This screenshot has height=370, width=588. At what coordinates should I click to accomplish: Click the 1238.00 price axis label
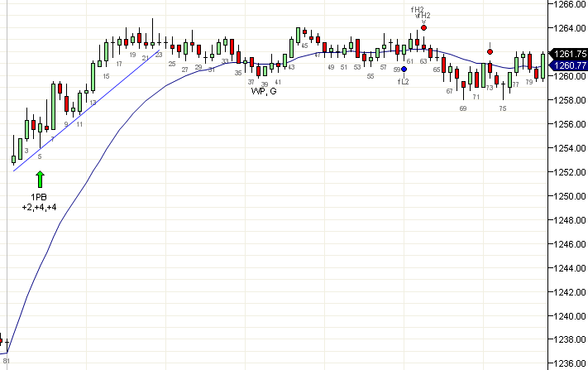tap(570, 339)
